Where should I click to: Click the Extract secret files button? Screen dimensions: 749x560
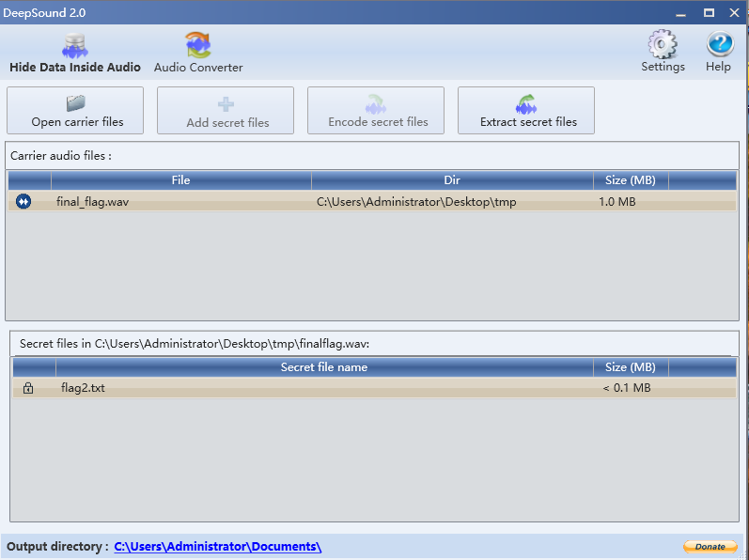526,110
